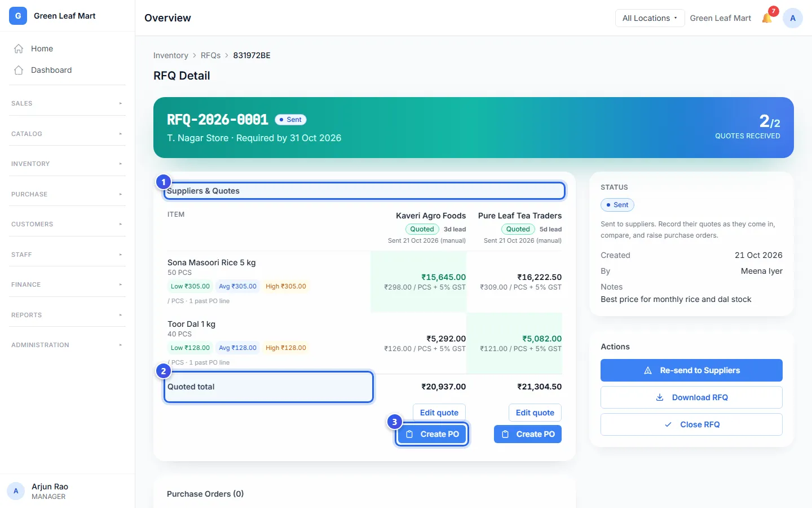Expand the ADMINISTRATION sidebar section

(x=67, y=345)
